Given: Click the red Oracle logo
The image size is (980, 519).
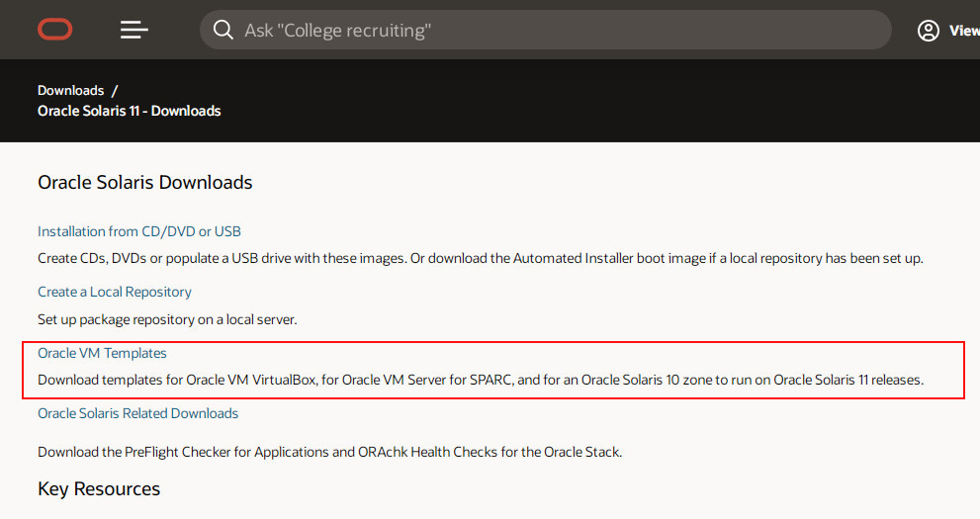Looking at the screenshot, I should point(55,30).
